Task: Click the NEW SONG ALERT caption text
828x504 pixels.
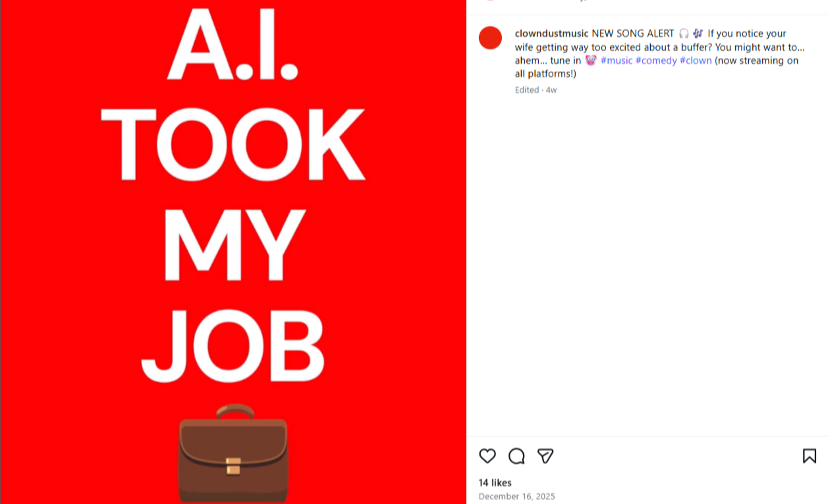Action: tap(633, 34)
